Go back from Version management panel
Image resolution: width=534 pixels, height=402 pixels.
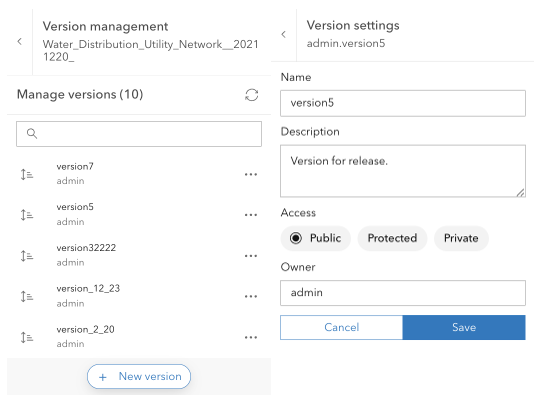(19, 42)
